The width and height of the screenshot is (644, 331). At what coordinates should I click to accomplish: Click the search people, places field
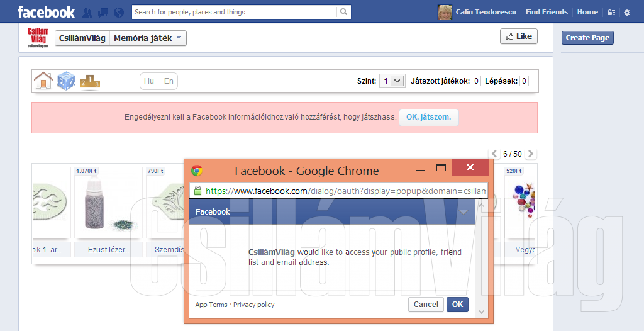pyautogui.click(x=234, y=12)
